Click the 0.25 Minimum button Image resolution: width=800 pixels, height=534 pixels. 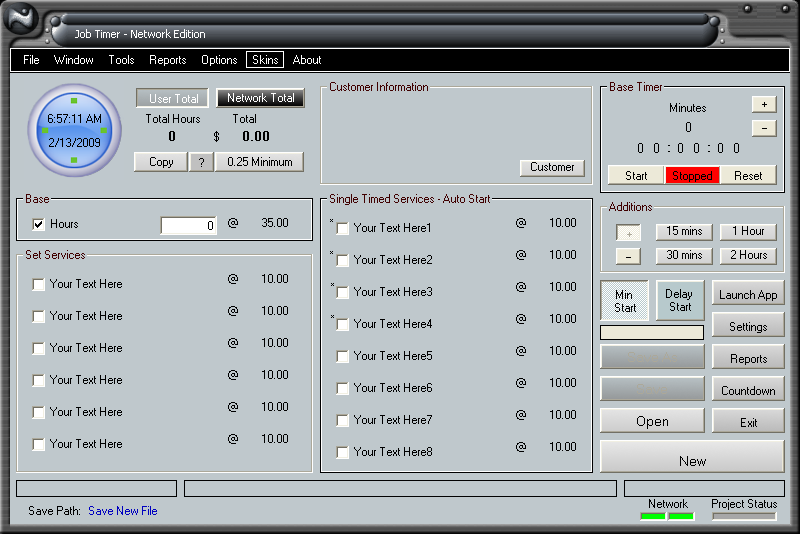point(259,162)
